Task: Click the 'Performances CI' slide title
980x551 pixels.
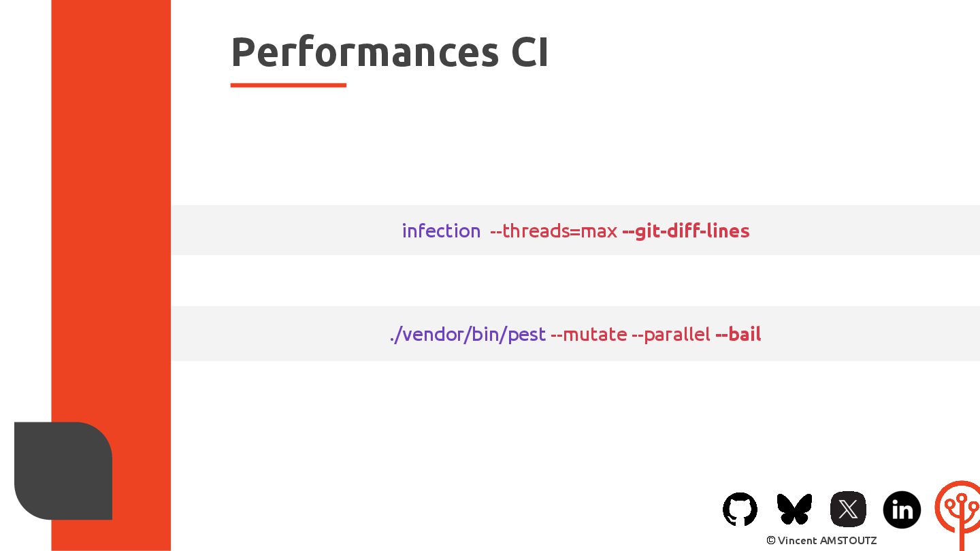Action: [389, 52]
